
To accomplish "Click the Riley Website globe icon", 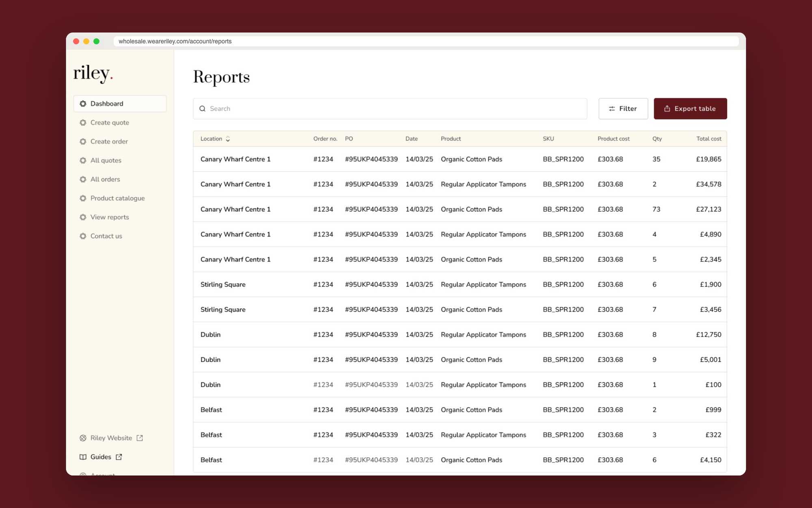I will click(83, 438).
